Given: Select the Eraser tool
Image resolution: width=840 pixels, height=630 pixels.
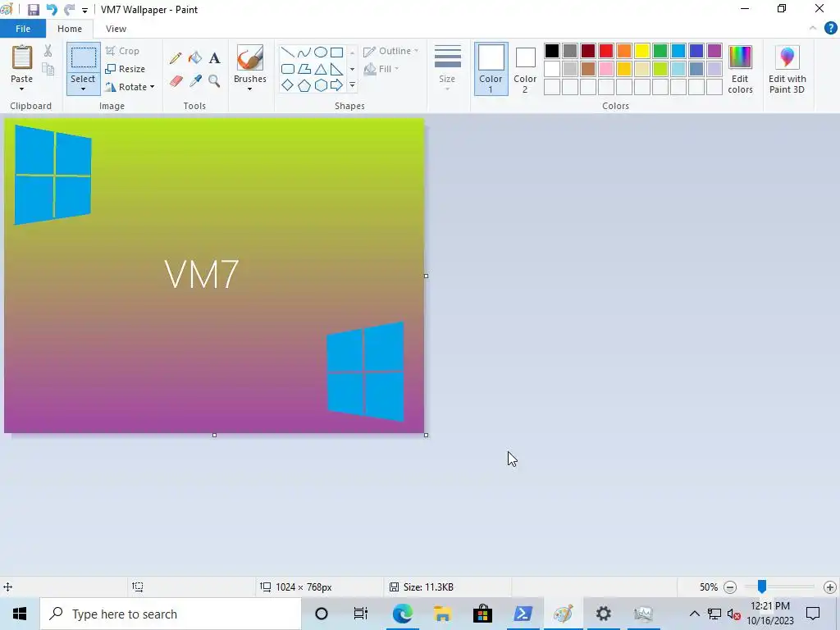Looking at the screenshot, I should (176, 81).
